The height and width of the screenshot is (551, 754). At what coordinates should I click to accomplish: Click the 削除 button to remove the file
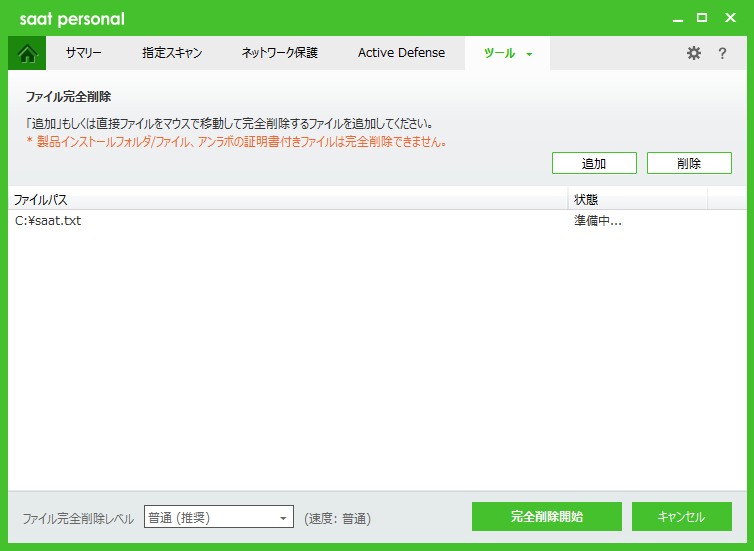coord(689,163)
